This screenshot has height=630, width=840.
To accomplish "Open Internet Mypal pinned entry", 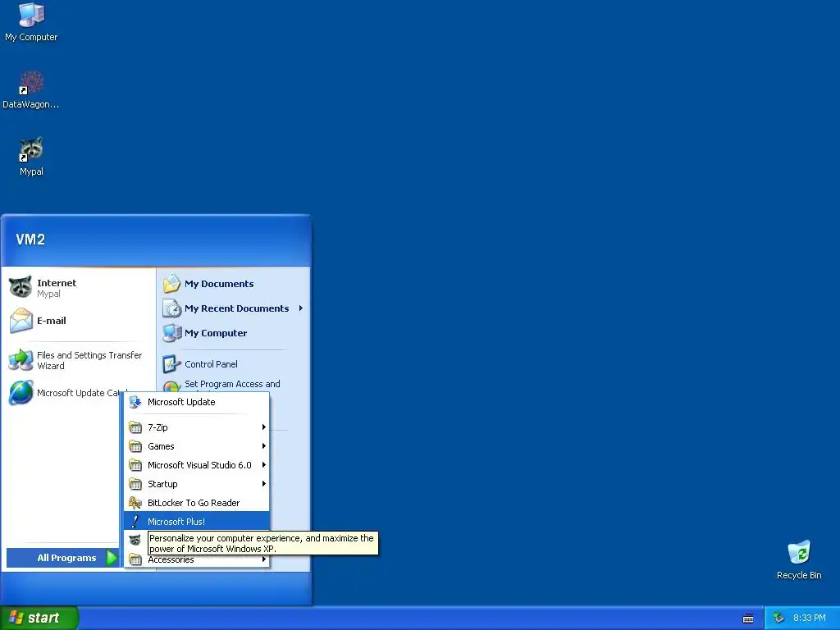I will click(x=80, y=288).
